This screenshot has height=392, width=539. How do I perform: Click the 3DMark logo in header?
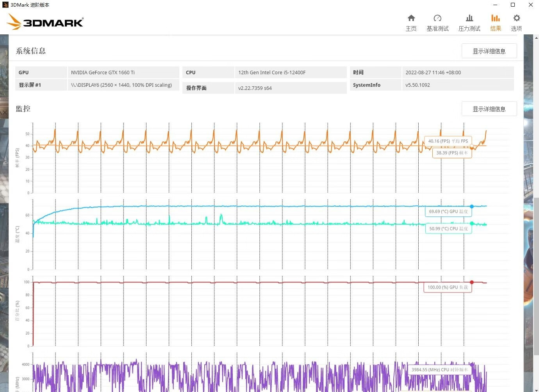45,22
